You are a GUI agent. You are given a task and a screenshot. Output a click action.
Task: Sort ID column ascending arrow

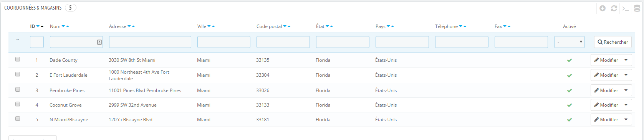[42, 26]
